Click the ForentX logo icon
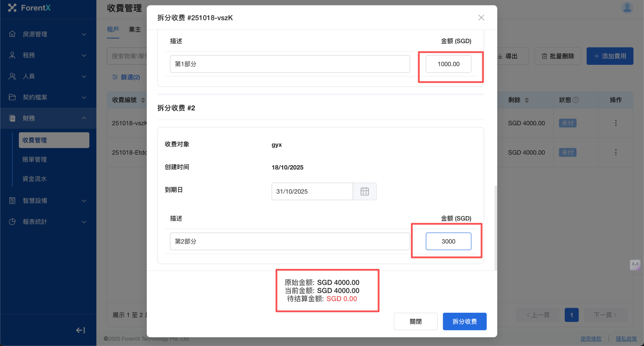This screenshot has width=644, height=346. click(x=12, y=8)
